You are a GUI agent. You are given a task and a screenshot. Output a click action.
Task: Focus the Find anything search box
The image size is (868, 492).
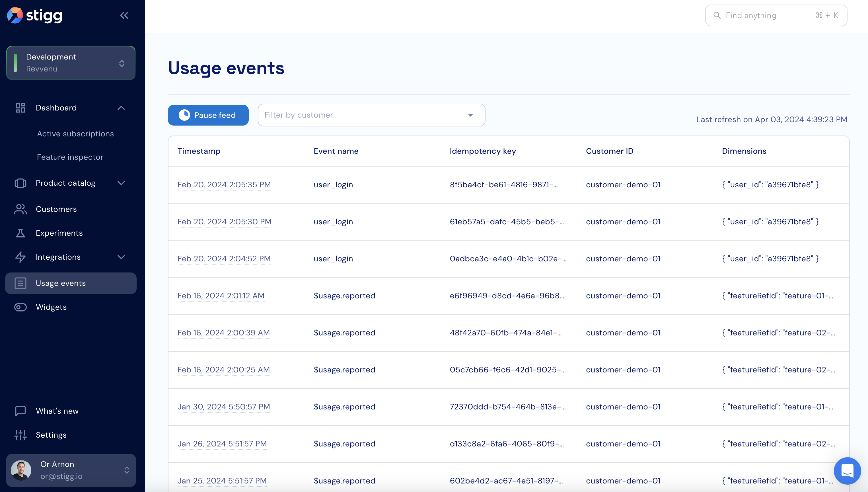776,15
